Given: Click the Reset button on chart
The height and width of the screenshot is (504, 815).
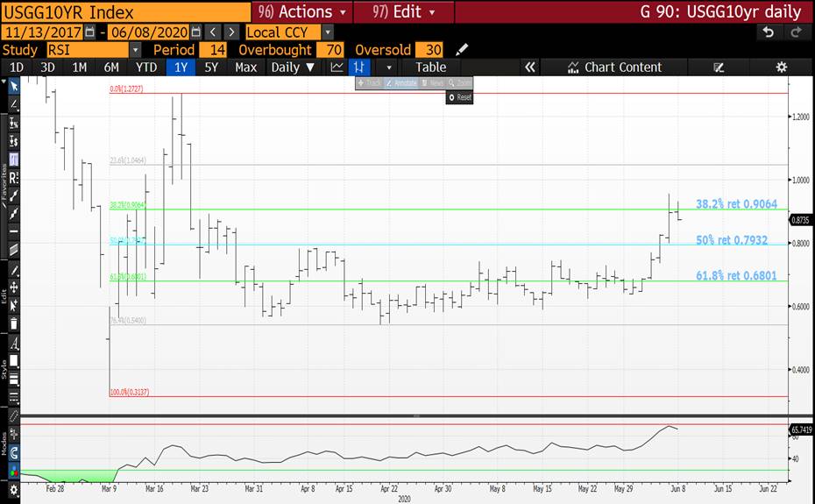Looking at the screenshot, I should (x=459, y=97).
